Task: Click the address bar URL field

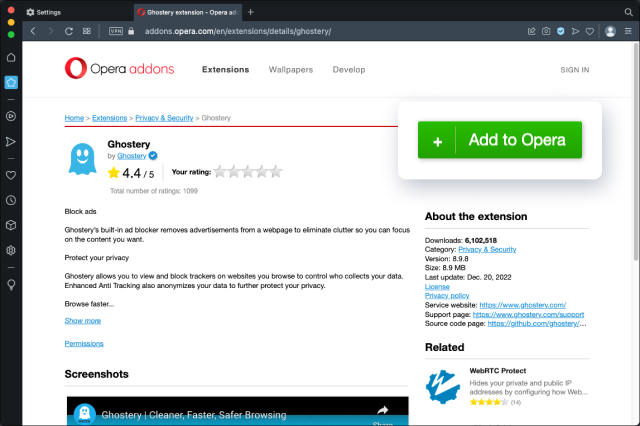Action: click(300, 31)
